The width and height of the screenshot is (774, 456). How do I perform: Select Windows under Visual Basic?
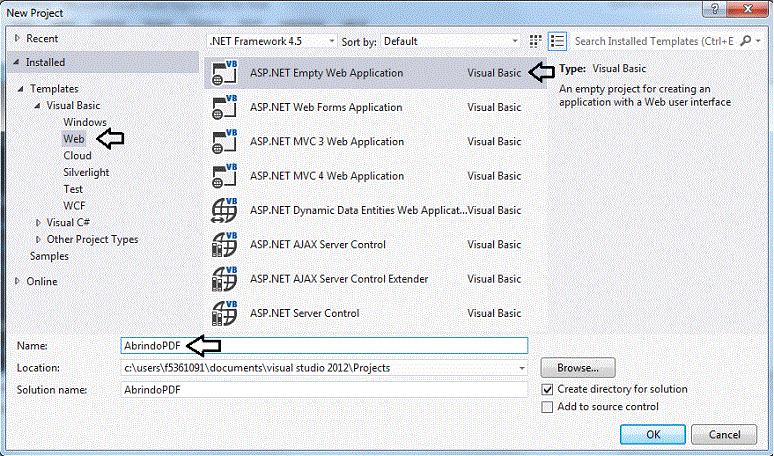pyautogui.click(x=85, y=122)
